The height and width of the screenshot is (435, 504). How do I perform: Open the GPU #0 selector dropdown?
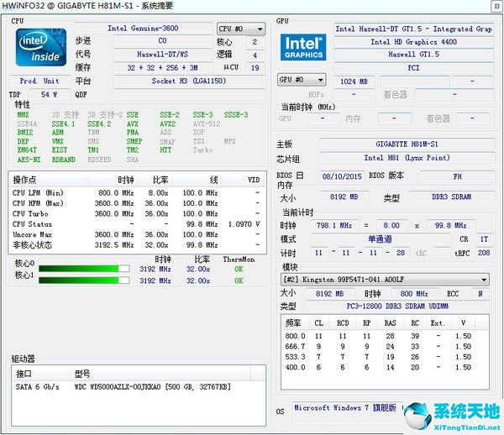pyautogui.click(x=302, y=80)
